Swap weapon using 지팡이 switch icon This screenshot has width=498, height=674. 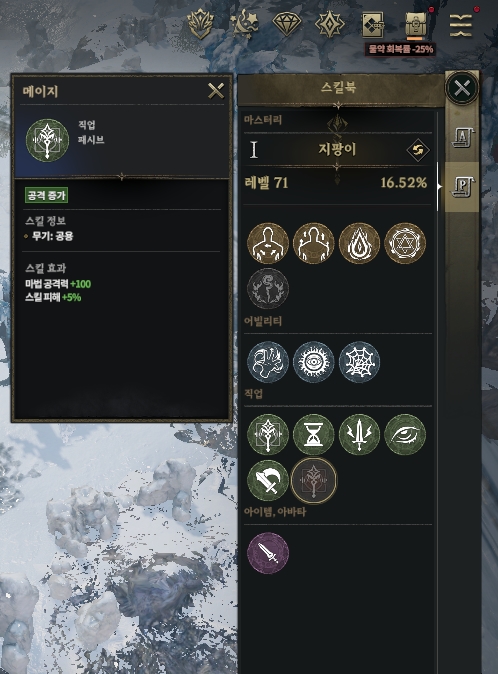(x=418, y=150)
